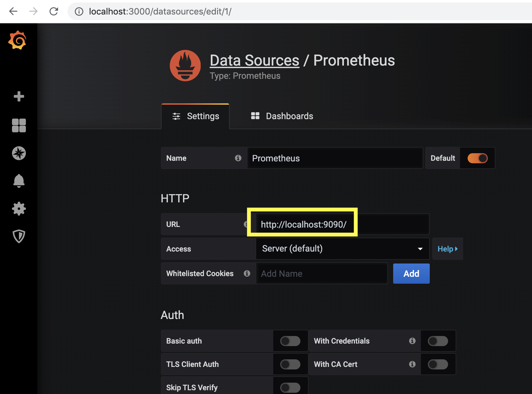Click the browser forward arrow
Image resolution: width=532 pixels, height=394 pixels.
[x=33, y=11]
